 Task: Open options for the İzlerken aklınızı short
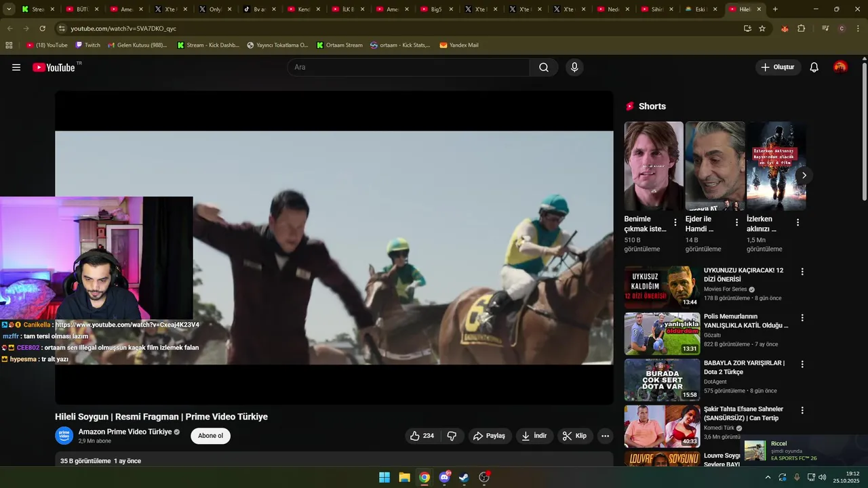pyautogui.click(x=797, y=222)
